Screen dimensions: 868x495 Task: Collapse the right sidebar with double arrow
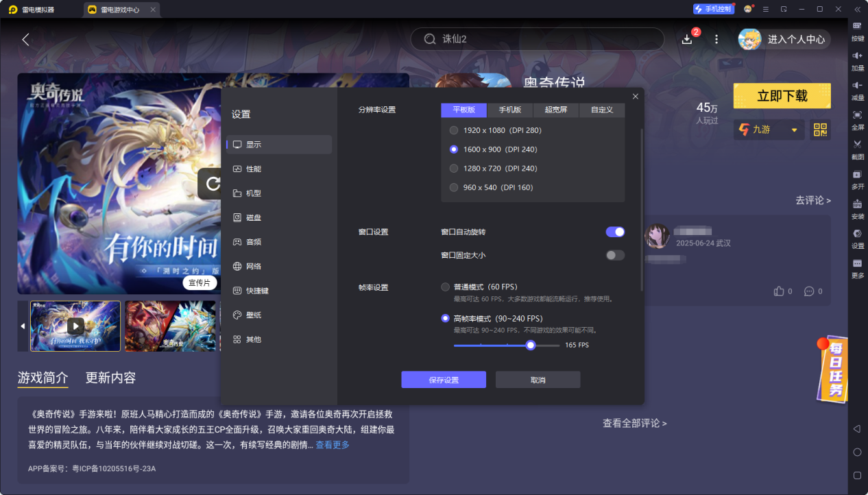[x=857, y=9]
